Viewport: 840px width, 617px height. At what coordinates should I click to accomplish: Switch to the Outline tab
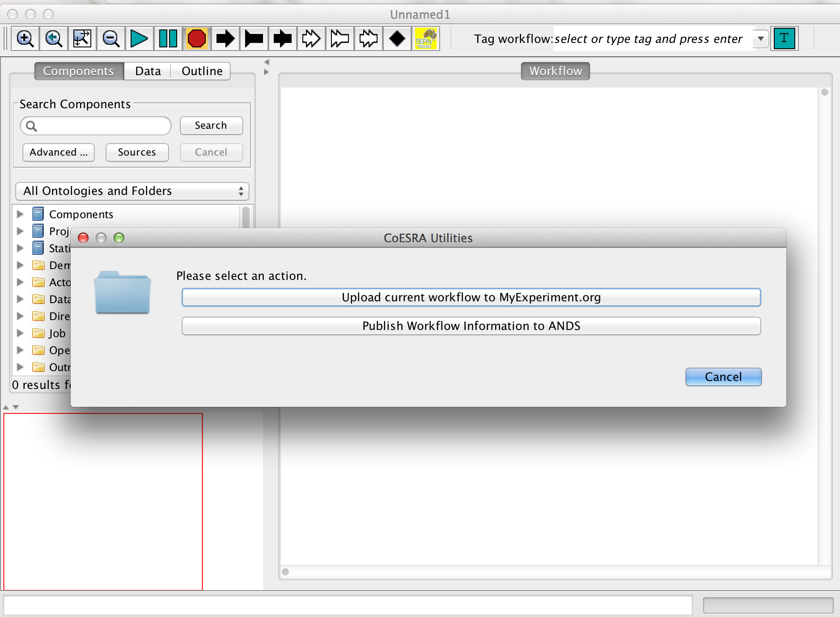coord(202,71)
